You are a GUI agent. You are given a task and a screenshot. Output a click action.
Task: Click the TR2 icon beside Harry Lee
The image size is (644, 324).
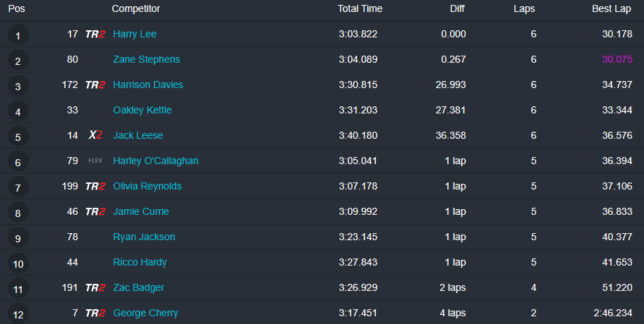coord(95,35)
